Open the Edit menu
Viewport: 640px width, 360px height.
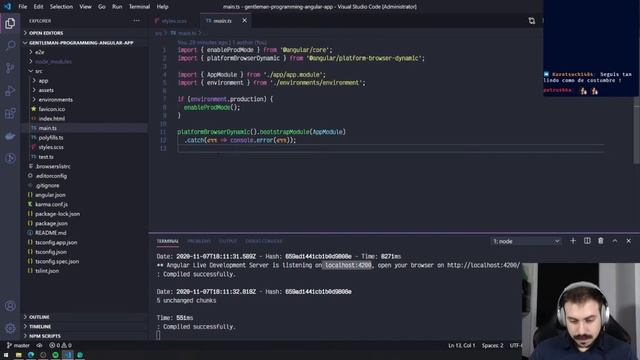point(38,7)
